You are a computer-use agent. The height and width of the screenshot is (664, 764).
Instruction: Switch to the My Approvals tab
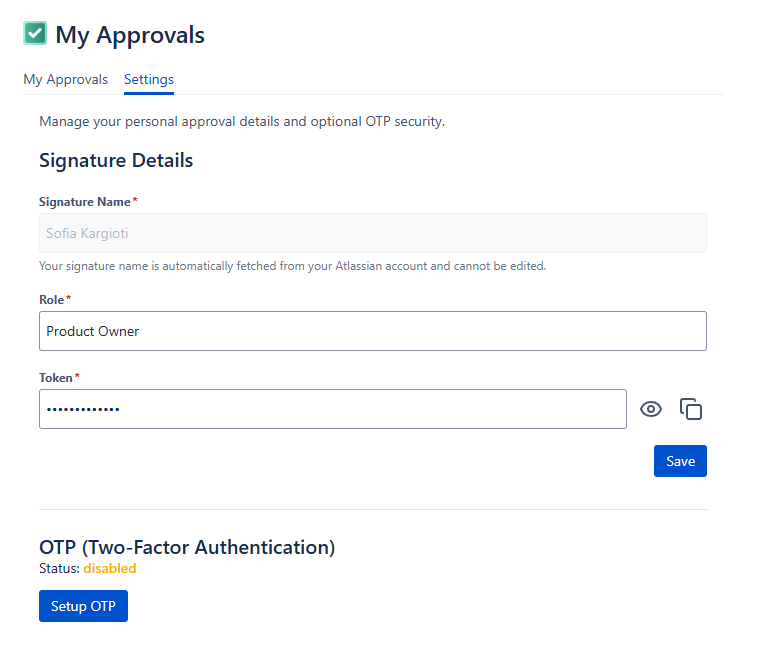coord(66,80)
